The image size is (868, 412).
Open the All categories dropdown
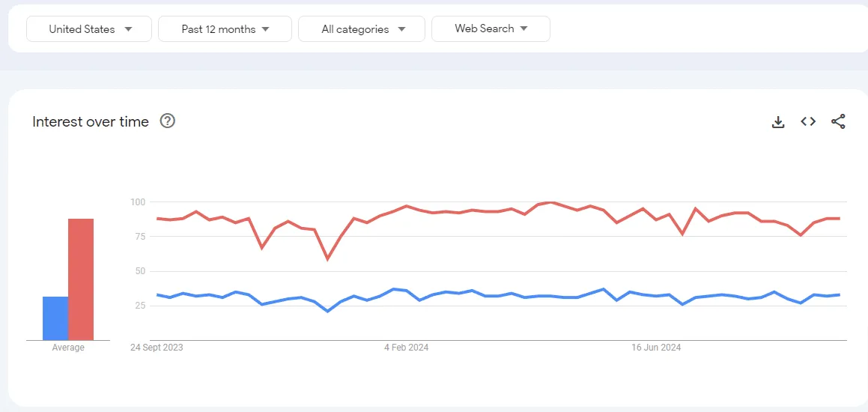pyautogui.click(x=362, y=29)
